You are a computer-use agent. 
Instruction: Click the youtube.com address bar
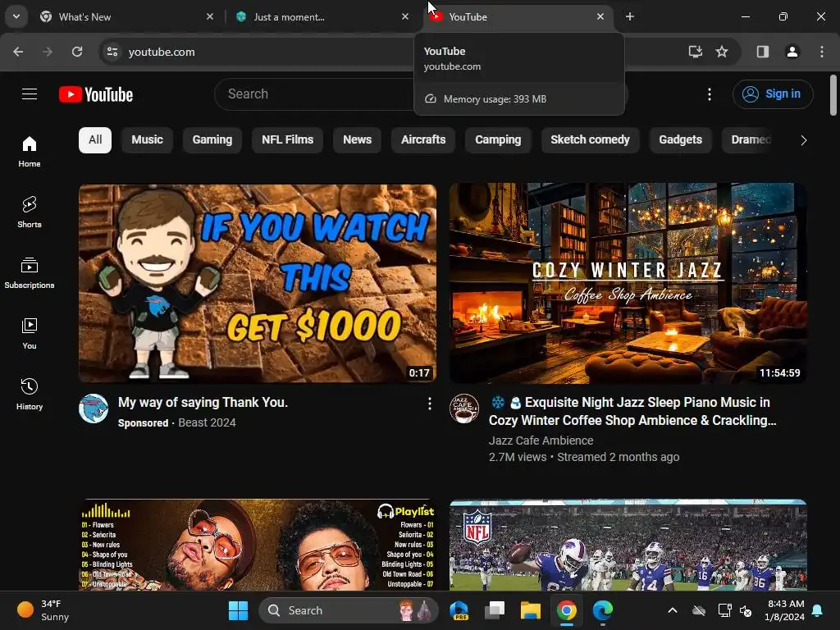162,52
